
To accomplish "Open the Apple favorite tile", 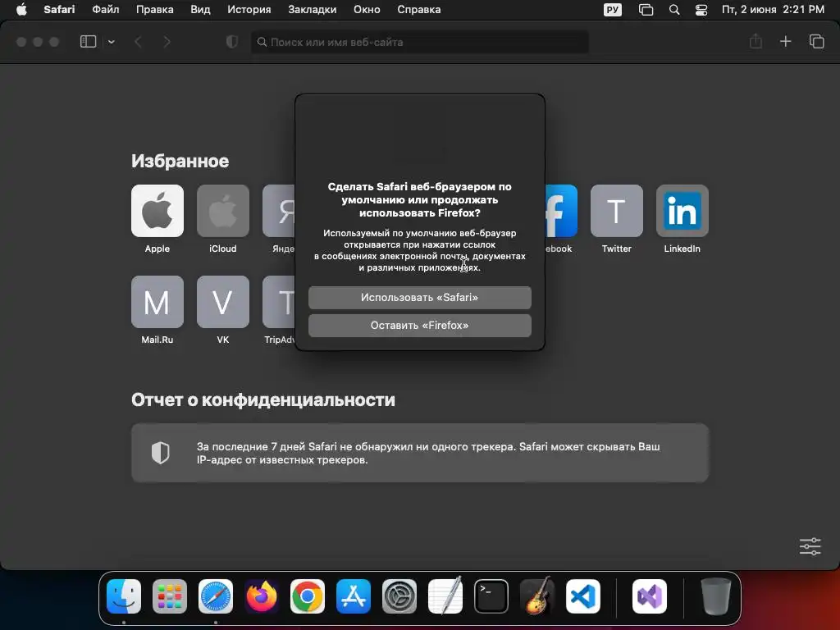I will [x=157, y=211].
